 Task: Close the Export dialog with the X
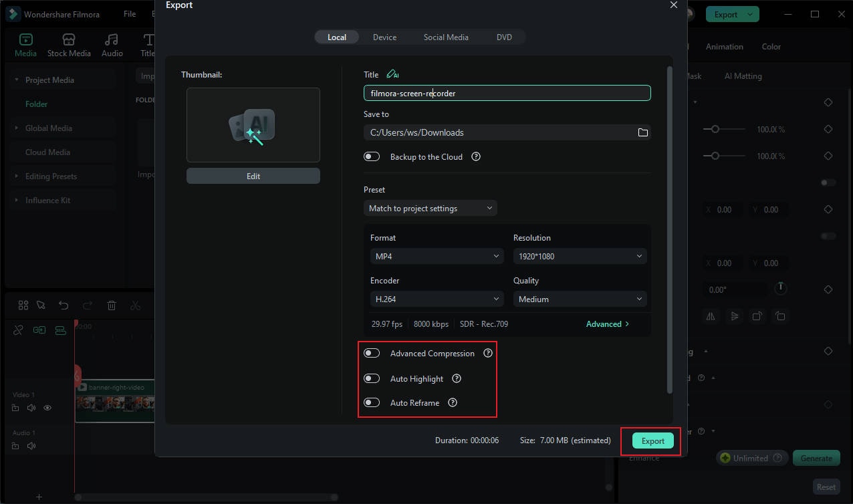pos(673,5)
